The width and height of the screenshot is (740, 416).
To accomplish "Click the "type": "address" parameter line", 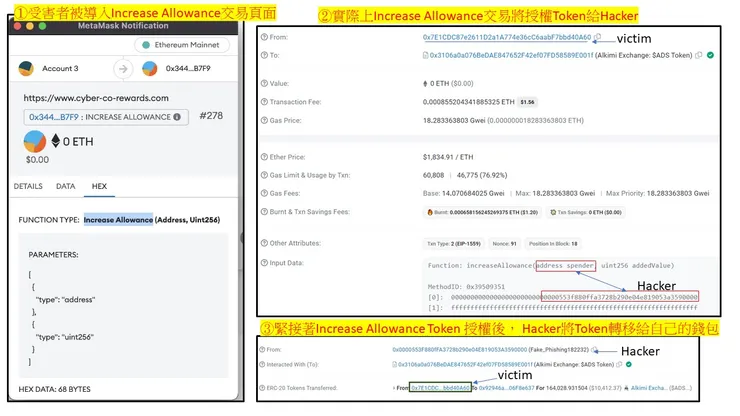I will click(65, 299).
